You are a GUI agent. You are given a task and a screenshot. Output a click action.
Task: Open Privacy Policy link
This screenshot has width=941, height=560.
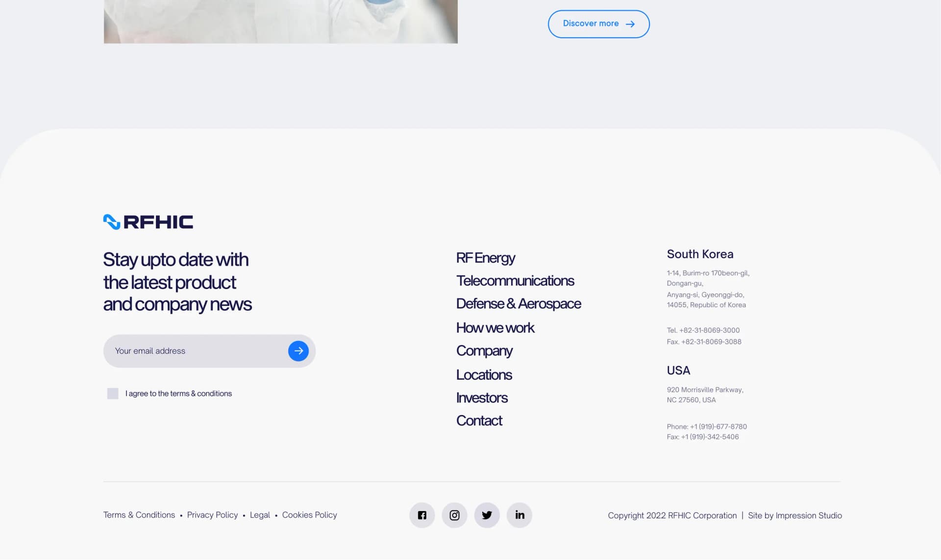point(212,515)
